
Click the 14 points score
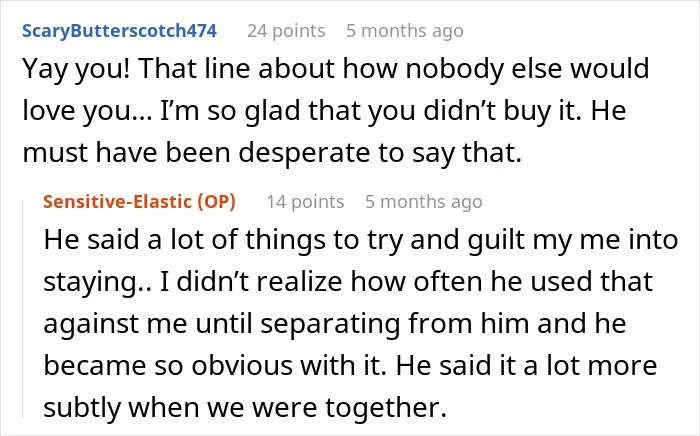305,202
